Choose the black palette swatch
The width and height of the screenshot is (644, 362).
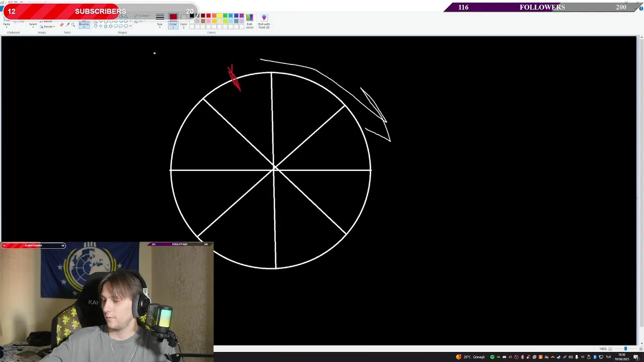click(x=192, y=16)
